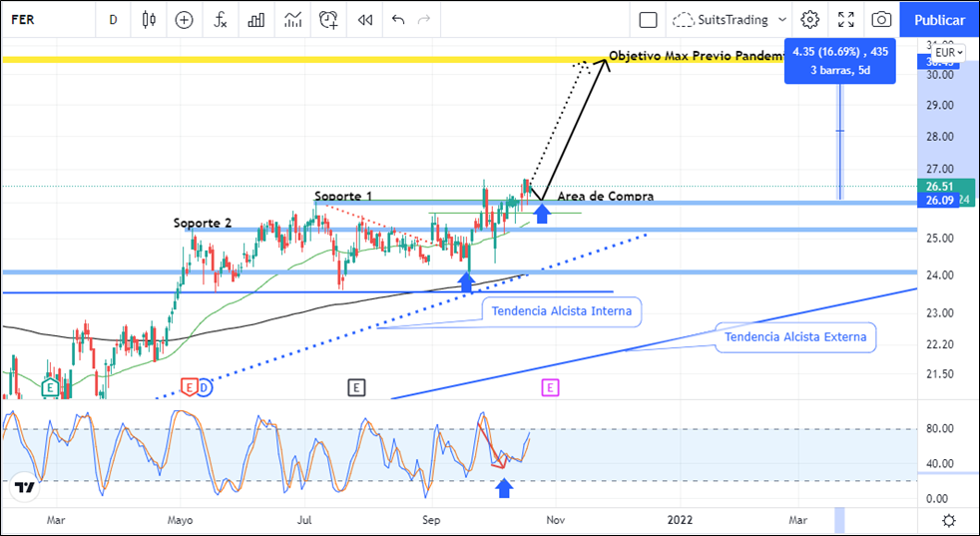Open the SuitsTrading layout dropdown
Screen dimensions: 980x536
tap(730, 19)
